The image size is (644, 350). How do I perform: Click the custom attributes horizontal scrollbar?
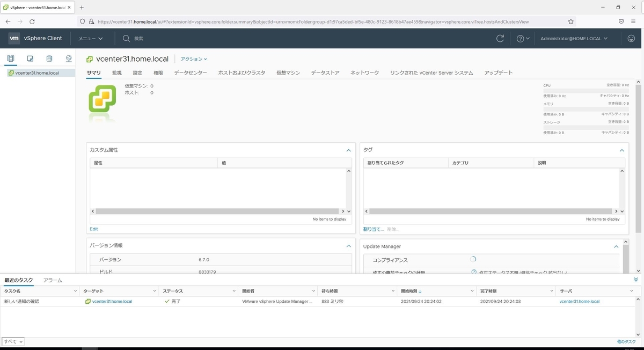tap(217, 212)
